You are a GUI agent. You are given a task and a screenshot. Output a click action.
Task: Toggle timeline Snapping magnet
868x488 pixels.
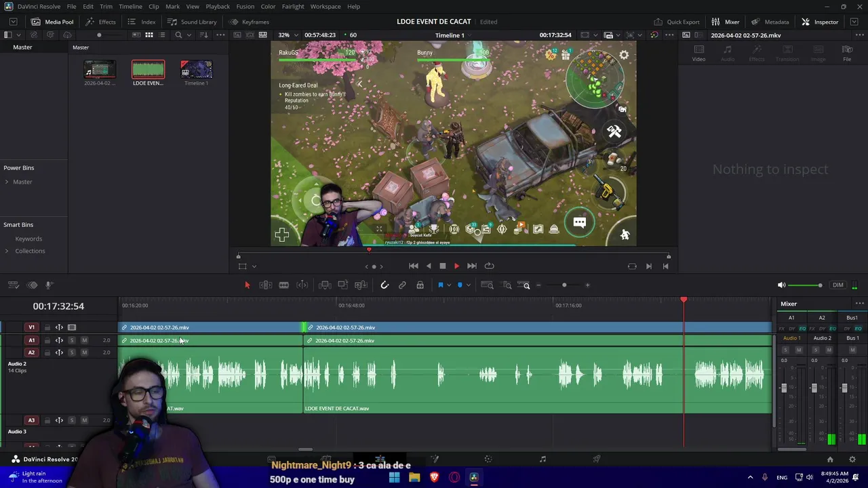coord(384,285)
